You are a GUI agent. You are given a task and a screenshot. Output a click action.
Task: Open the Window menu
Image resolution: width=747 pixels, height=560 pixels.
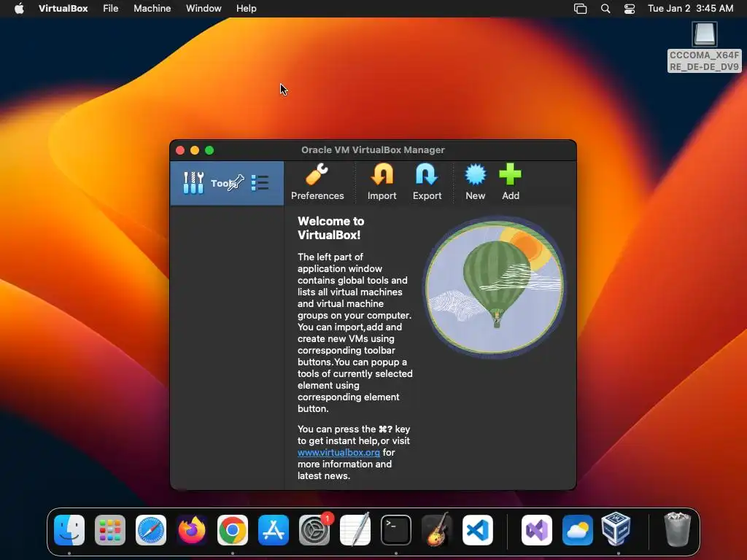coord(204,9)
